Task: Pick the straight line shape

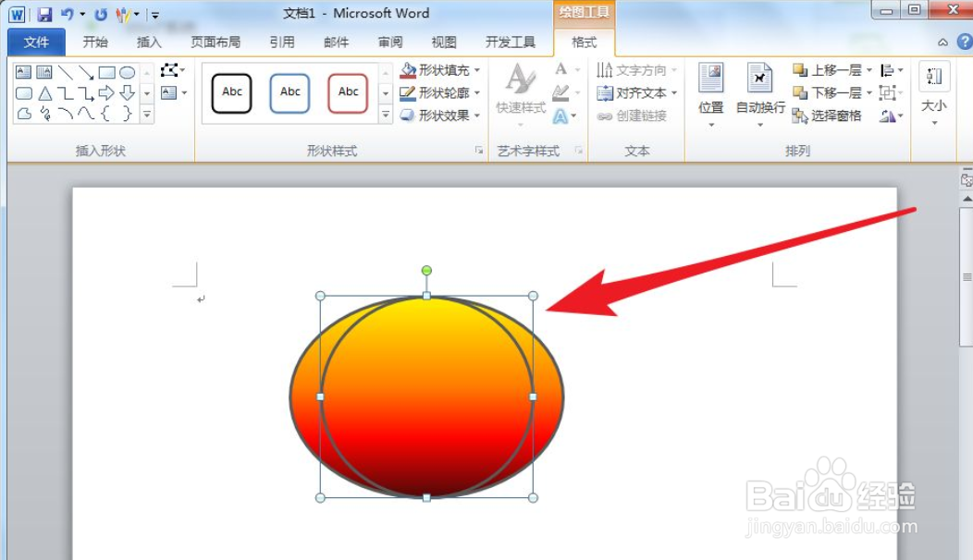Action: (x=65, y=73)
